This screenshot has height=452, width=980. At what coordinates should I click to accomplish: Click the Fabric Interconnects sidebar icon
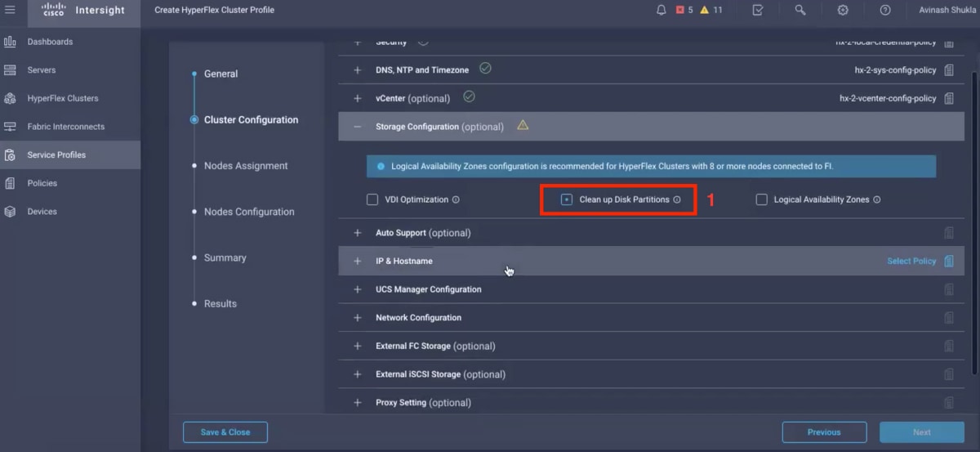[x=10, y=127]
